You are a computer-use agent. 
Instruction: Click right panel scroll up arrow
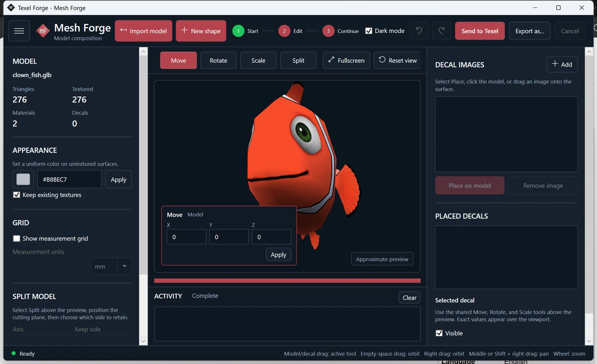(x=589, y=51)
